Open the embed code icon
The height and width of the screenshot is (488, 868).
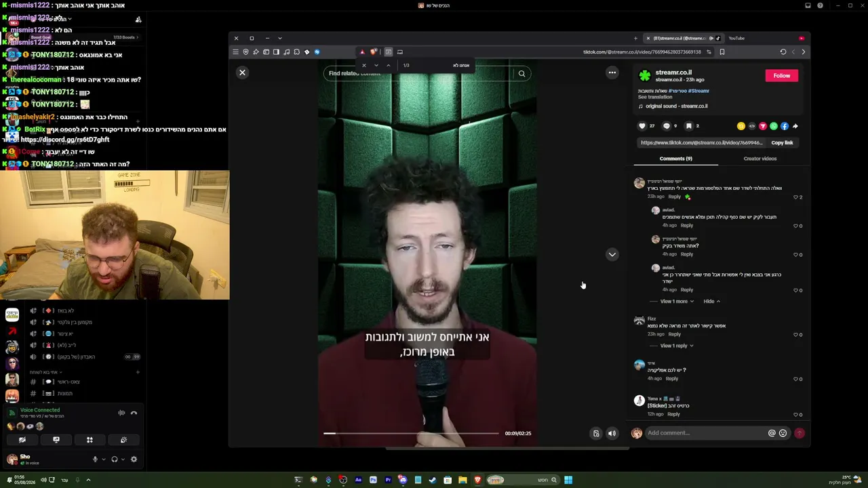click(751, 126)
